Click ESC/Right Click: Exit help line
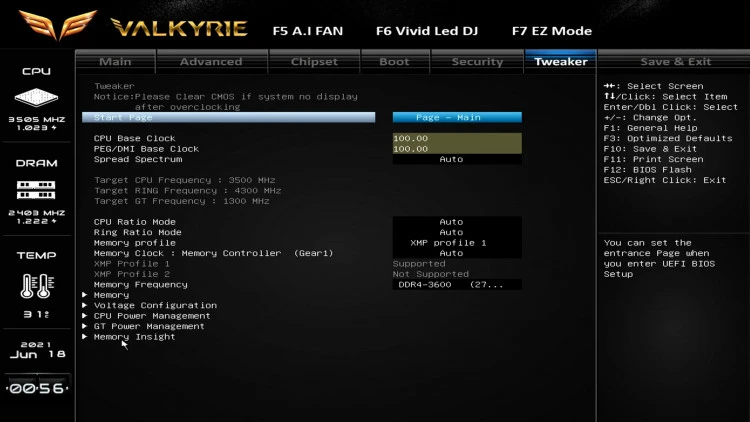 pyautogui.click(x=665, y=180)
